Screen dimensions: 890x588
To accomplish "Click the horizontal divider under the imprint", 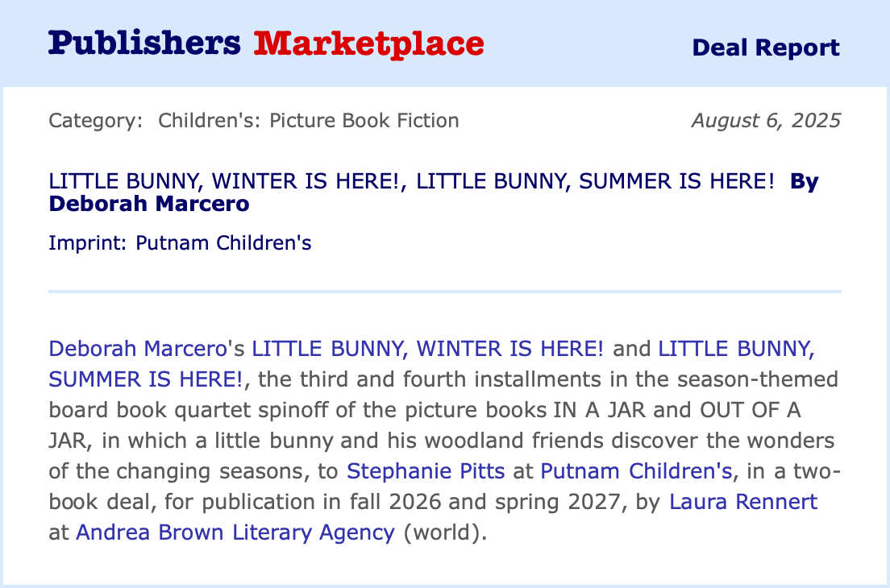I will [x=445, y=291].
